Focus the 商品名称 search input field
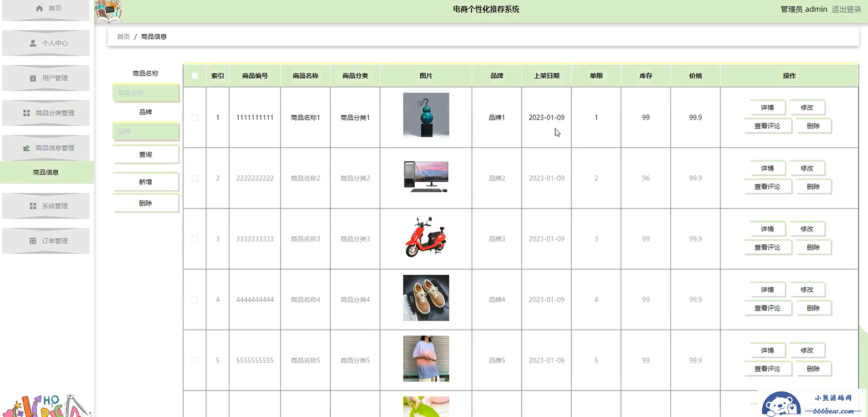Viewport: 868px width, 417px height. coord(146,93)
